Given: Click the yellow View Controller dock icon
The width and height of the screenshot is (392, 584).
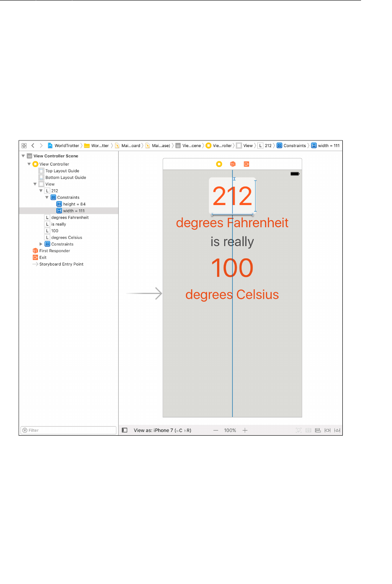Looking at the screenshot, I should click(219, 164).
